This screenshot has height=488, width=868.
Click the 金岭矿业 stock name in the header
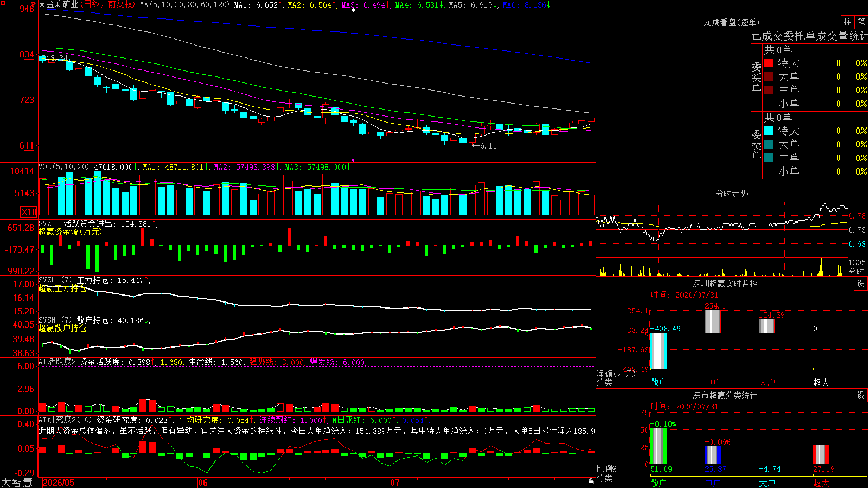pos(62,4)
